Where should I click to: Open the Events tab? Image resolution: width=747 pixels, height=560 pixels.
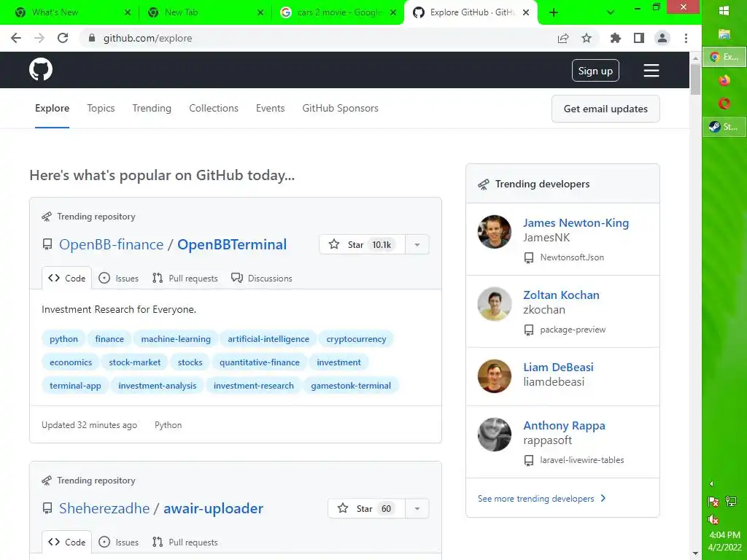pos(270,108)
